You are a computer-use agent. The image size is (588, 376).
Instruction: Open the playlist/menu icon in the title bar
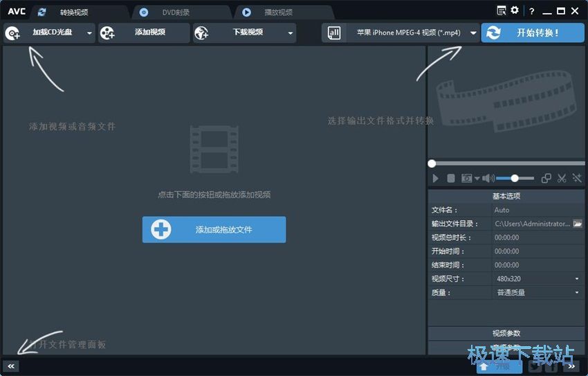point(502,11)
